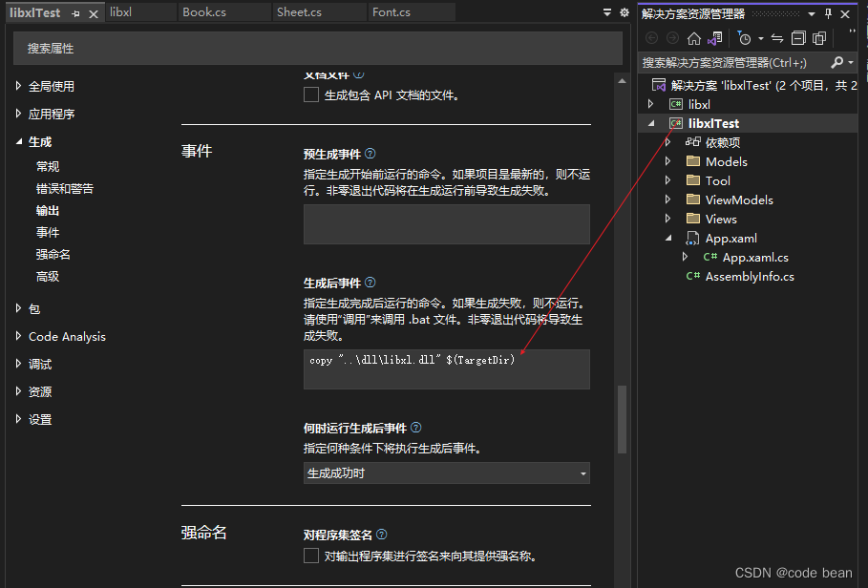Select 常规 under 生成
The image size is (868, 588).
[x=48, y=166]
